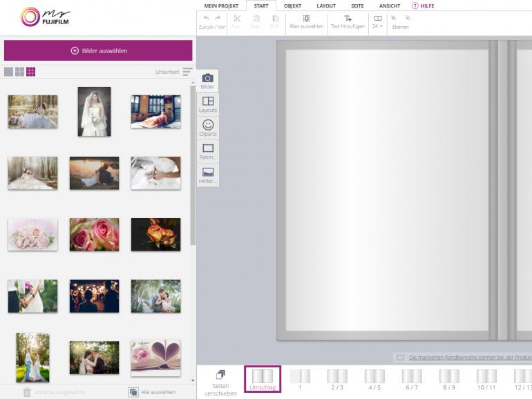This screenshot has height=399, width=532.
Task: Expand the page count 24 dropdown
Action: pyautogui.click(x=377, y=21)
